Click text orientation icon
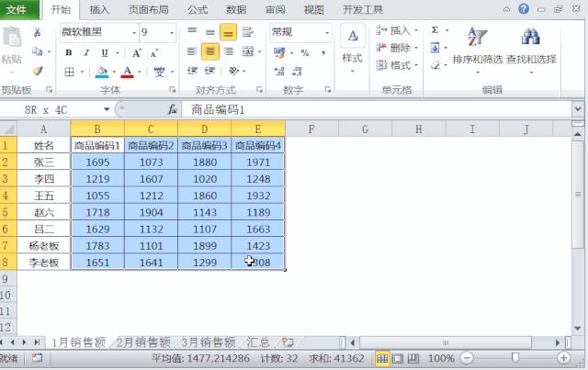Screen dimensions: 588x370 click(x=233, y=71)
